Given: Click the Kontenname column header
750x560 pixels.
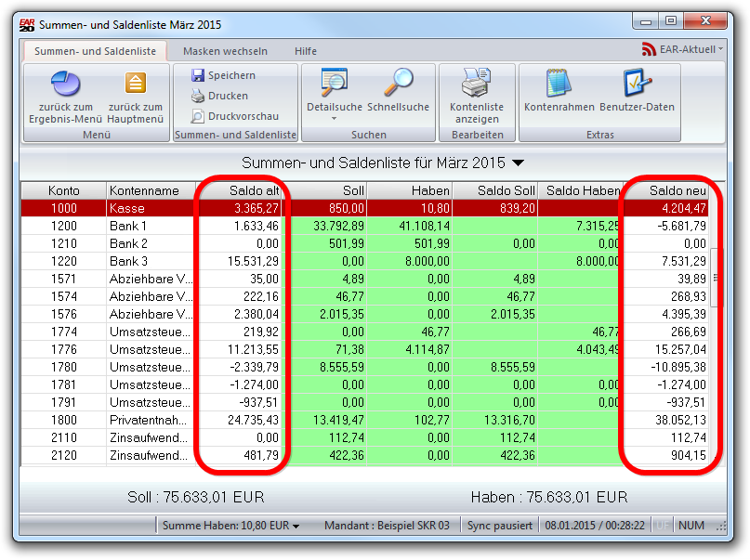Looking at the screenshot, I should click(144, 190).
